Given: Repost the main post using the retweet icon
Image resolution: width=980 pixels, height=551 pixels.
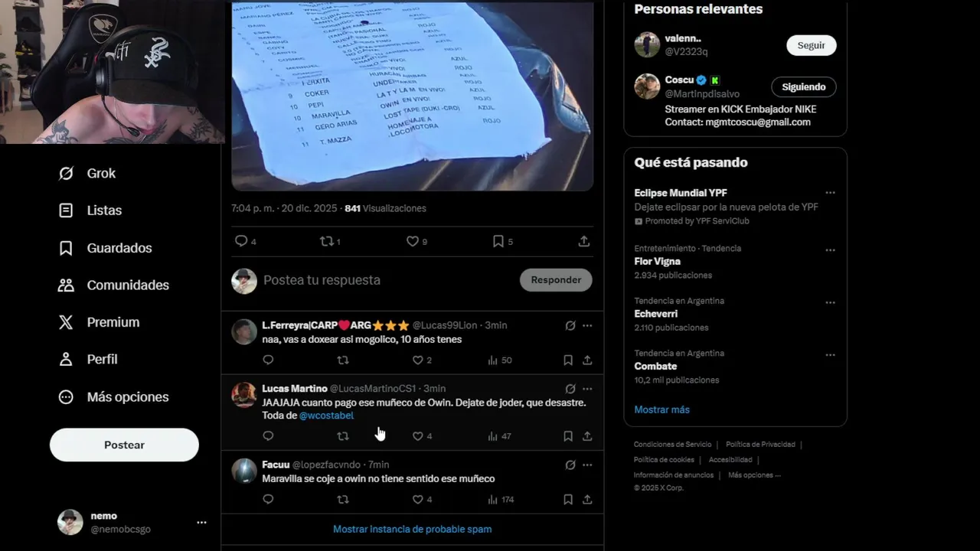Looking at the screenshot, I should pos(326,241).
